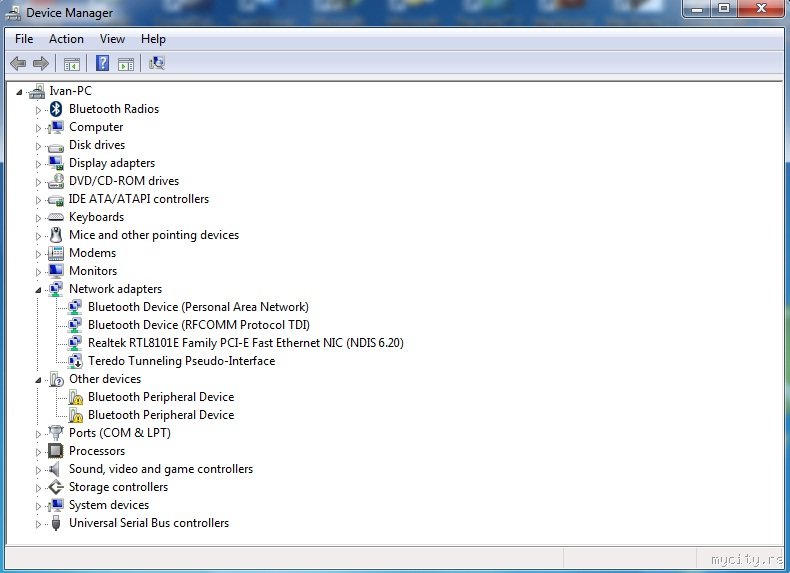Expand the Universal Serial Bus controllers node
This screenshot has height=573, width=790.
pyautogui.click(x=38, y=524)
